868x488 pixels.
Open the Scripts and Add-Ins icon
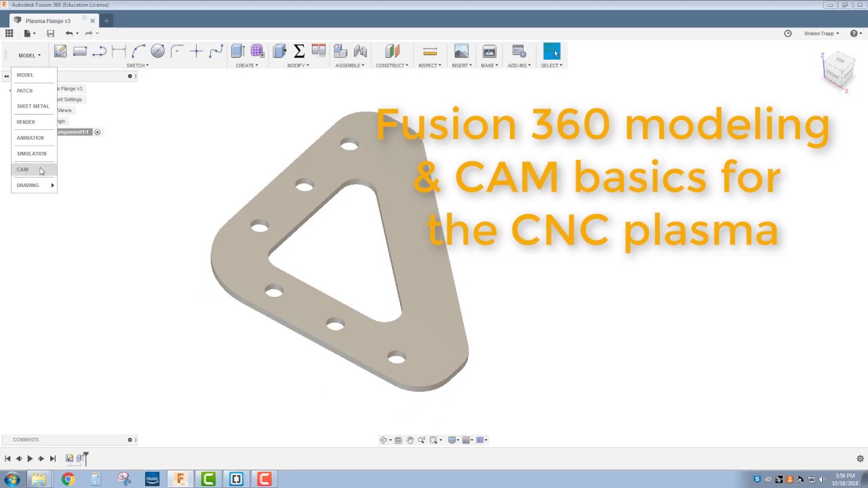519,51
